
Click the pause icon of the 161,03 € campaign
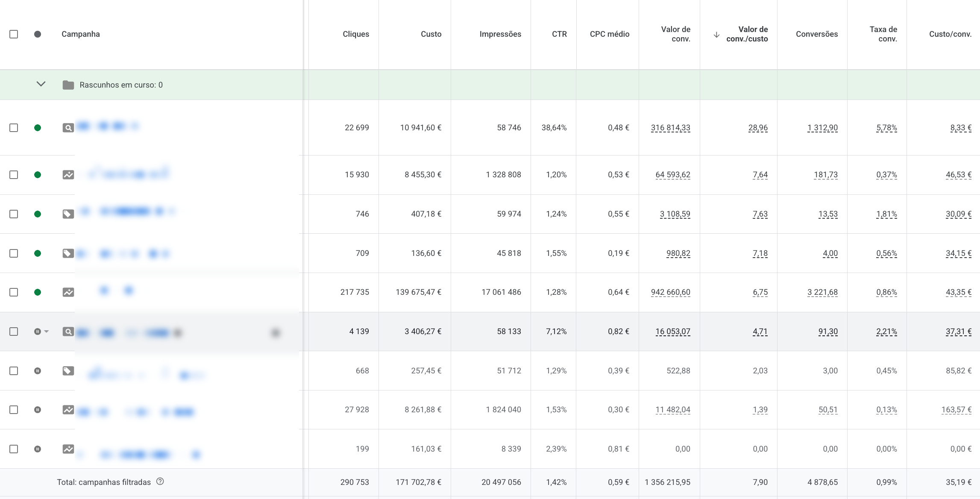coord(38,449)
